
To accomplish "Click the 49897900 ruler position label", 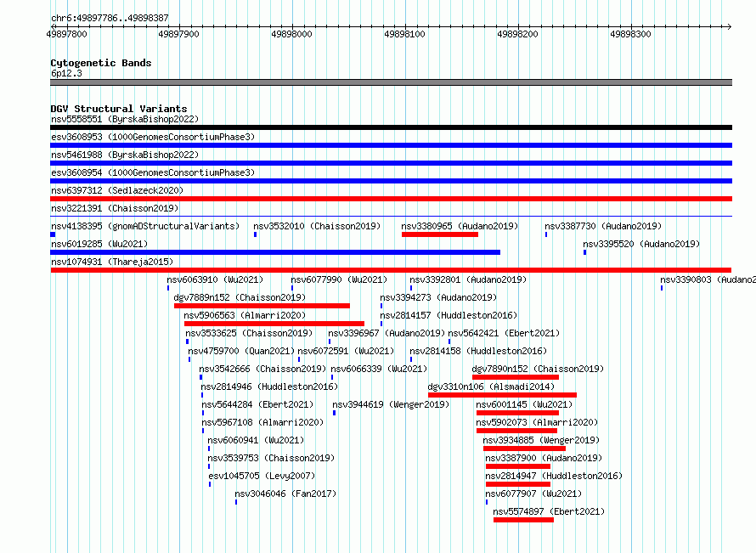I will [178, 34].
